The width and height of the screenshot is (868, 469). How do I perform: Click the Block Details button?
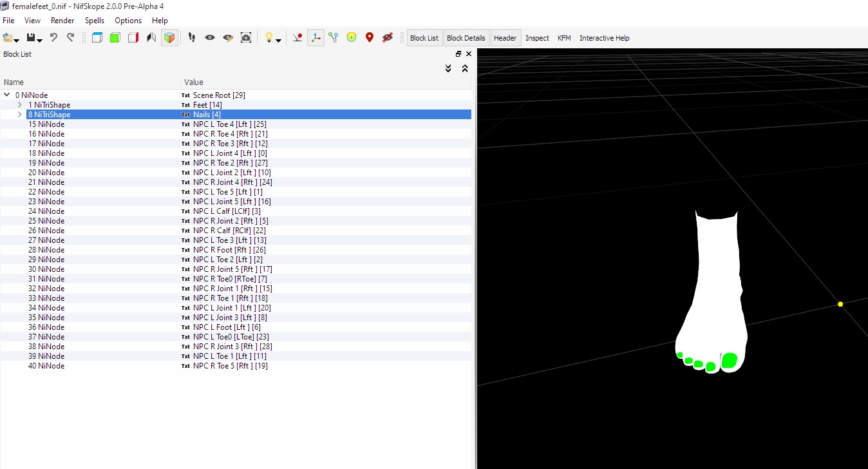466,38
